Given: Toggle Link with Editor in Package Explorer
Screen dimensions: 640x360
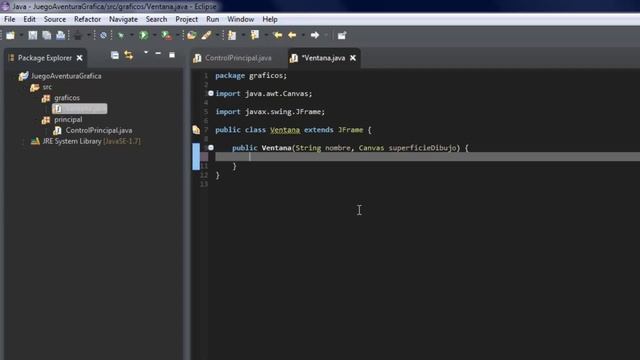Looking at the screenshot, I should [x=129, y=55].
